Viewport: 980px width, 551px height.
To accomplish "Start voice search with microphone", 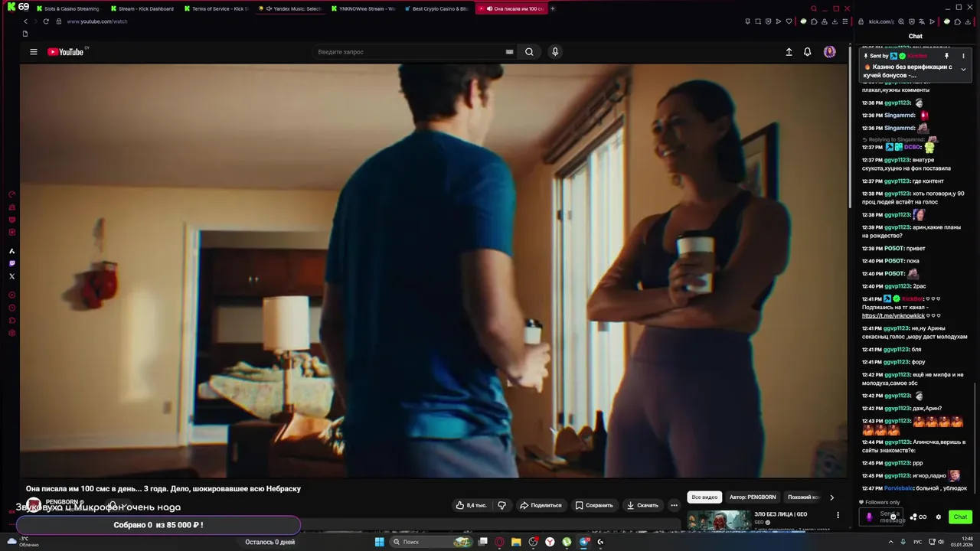I will tap(555, 52).
